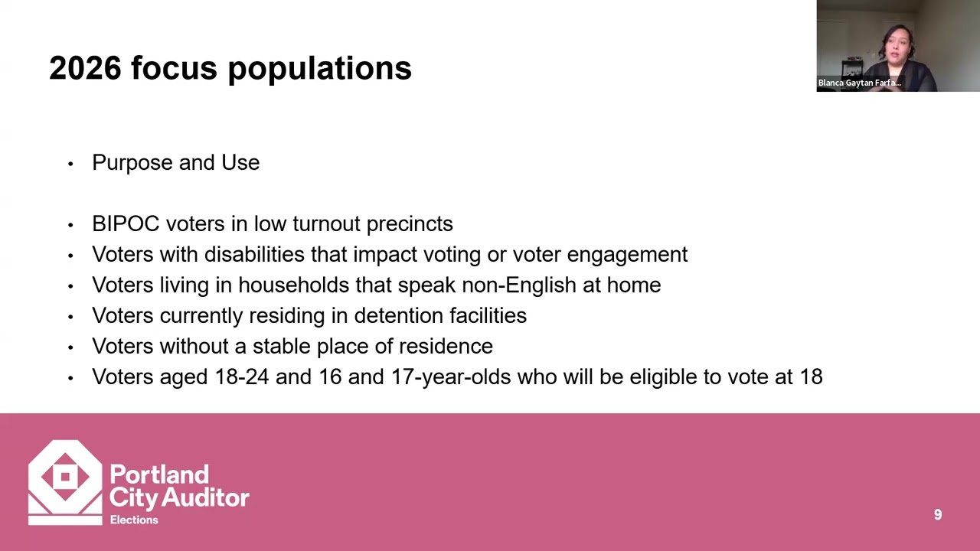Click slide page number 9
This screenshot has height=551, width=980.
pos(938,515)
